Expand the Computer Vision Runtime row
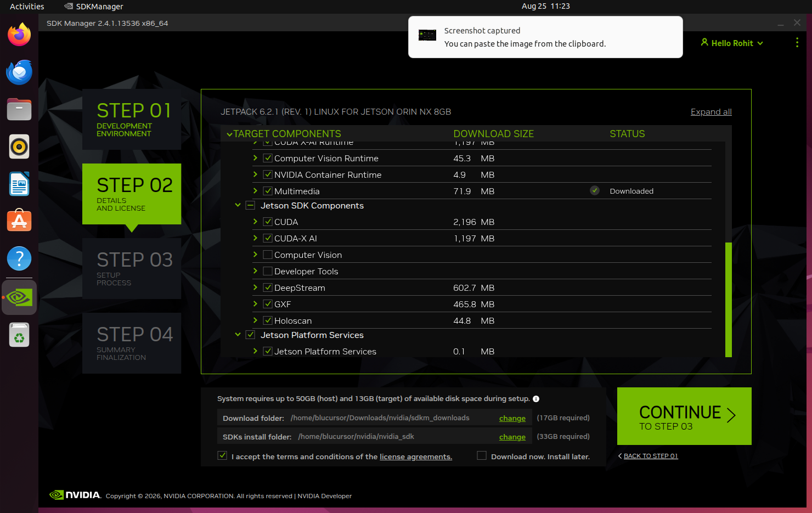 click(255, 158)
